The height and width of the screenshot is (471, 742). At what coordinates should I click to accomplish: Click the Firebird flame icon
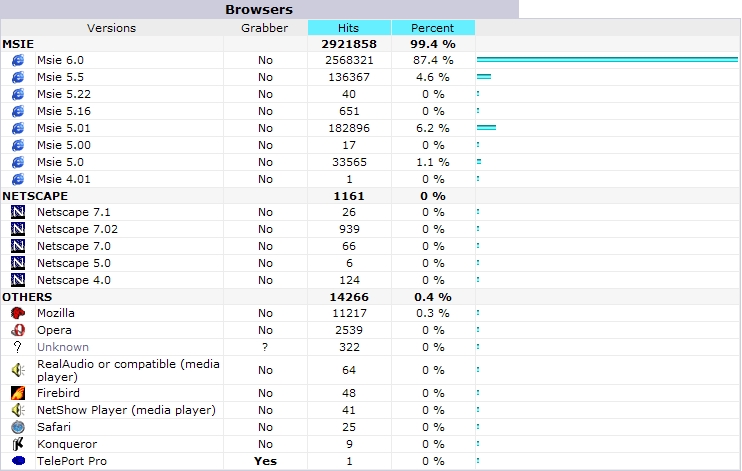coord(18,393)
